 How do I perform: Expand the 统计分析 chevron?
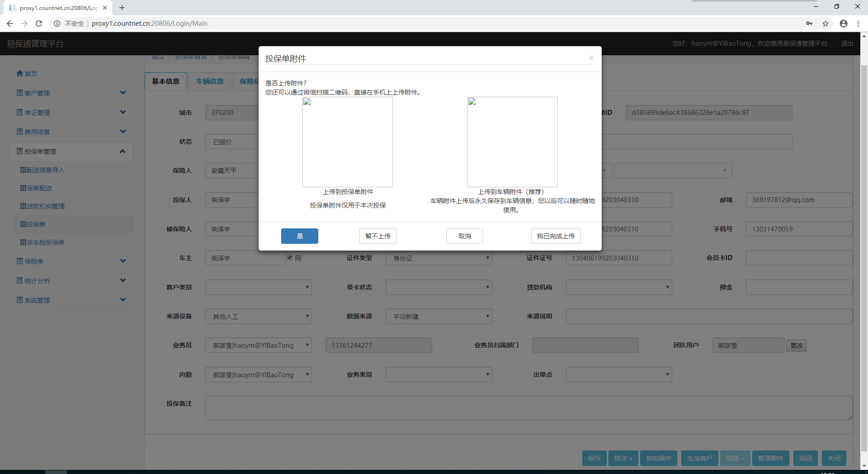point(123,280)
